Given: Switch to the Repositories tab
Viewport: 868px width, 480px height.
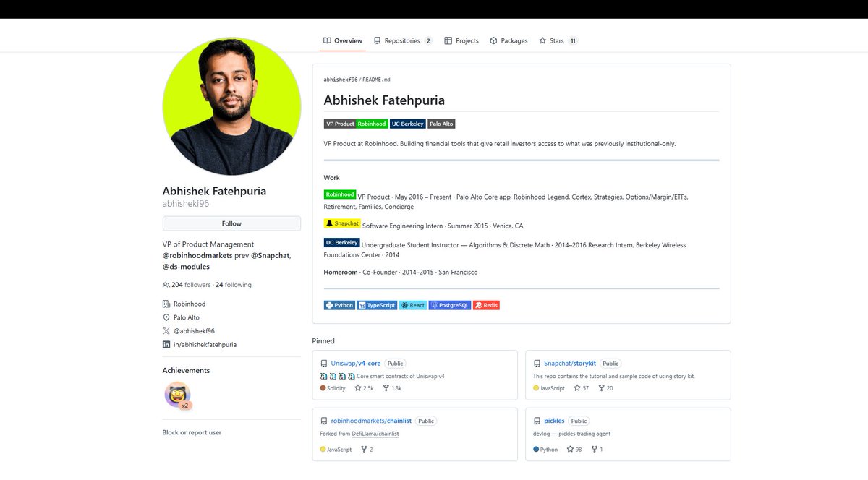Looking at the screenshot, I should click(403, 41).
